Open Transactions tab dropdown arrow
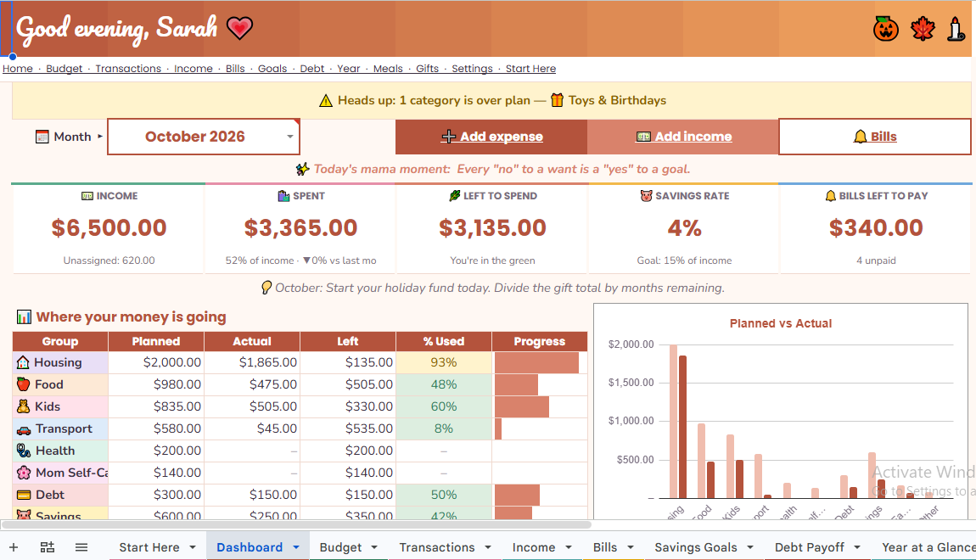976x560 pixels. tap(488, 547)
